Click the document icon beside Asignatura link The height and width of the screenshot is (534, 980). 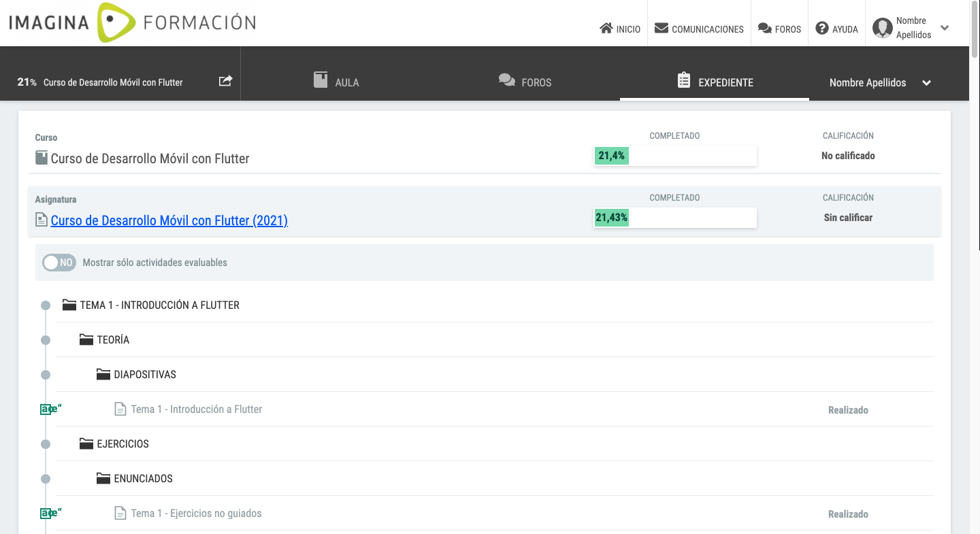tap(42, 220)
